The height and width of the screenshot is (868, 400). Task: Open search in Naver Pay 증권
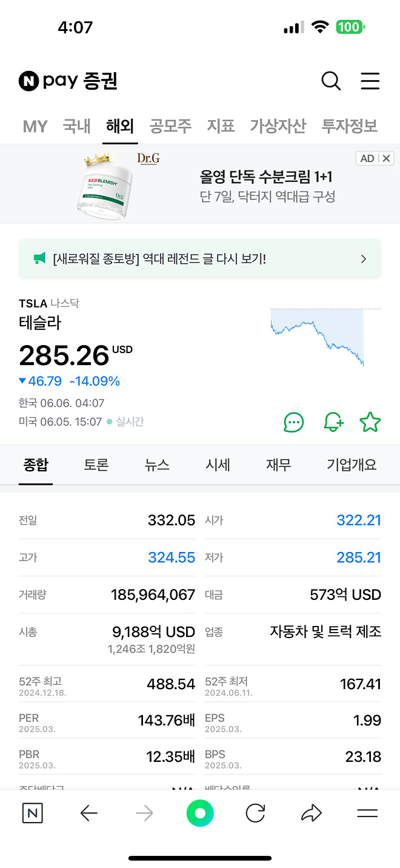pyautogui.click(x=331, y=81)
